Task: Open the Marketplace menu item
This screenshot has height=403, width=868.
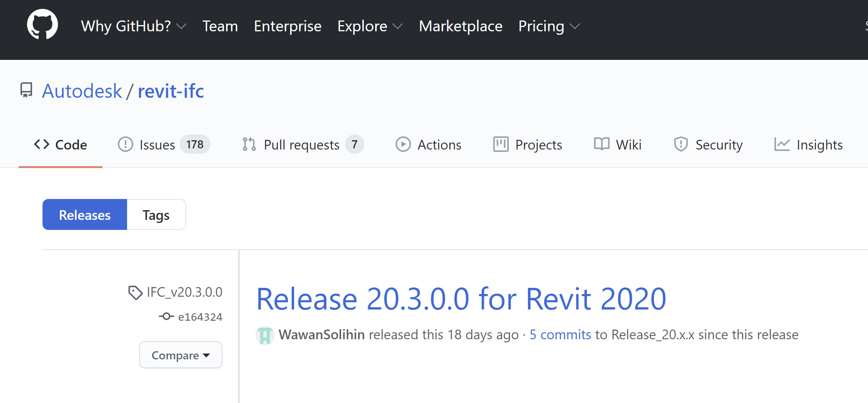Action: click(x=460, y=26)
